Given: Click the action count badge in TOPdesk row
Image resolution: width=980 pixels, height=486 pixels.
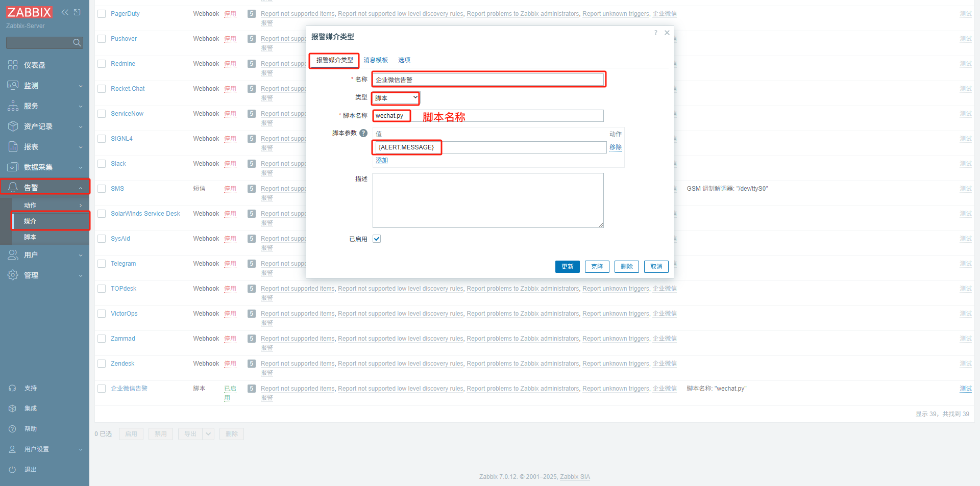Looking at the screenshot, I should coord(252,289).
